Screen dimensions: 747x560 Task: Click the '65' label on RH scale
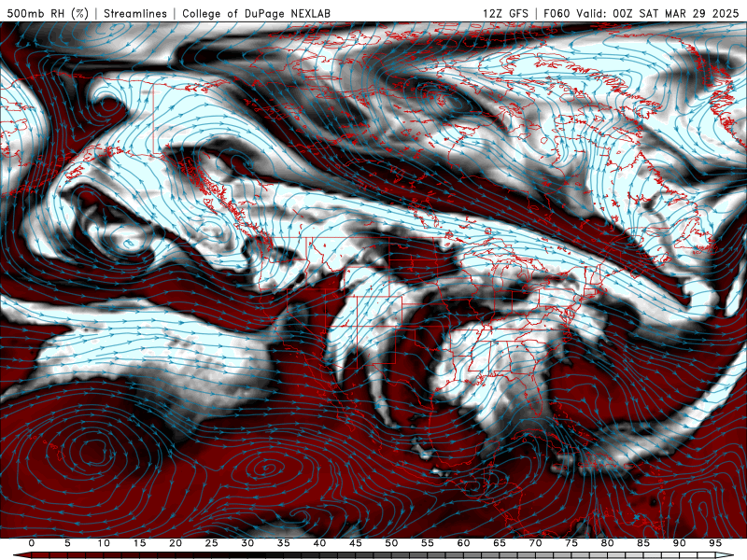coord(500,543)
